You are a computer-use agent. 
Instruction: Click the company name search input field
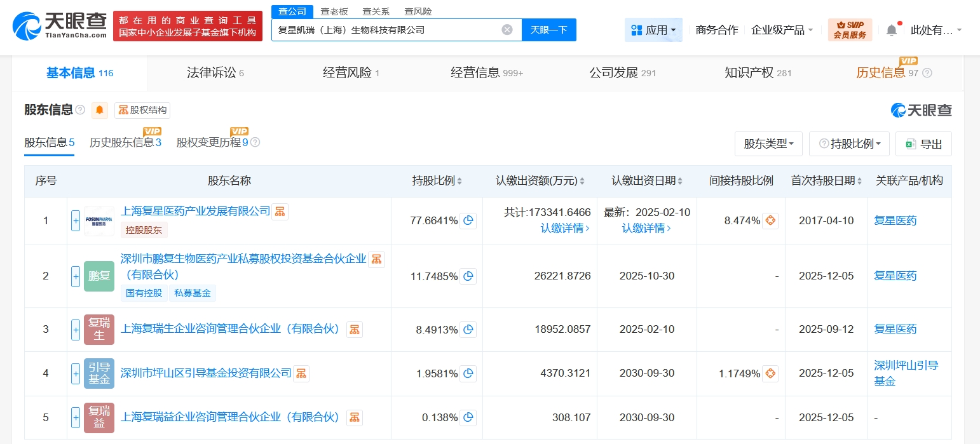tap(388, 30)
